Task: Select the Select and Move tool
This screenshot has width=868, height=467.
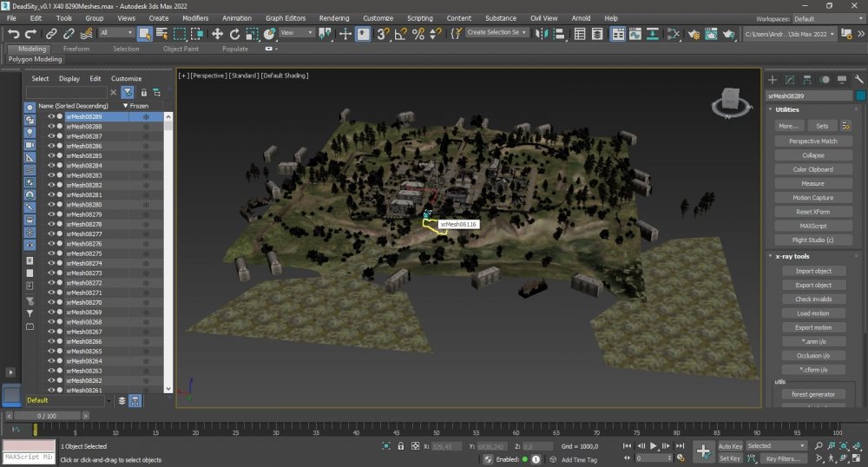Action: pyautogui.click(x=217, y=33)
